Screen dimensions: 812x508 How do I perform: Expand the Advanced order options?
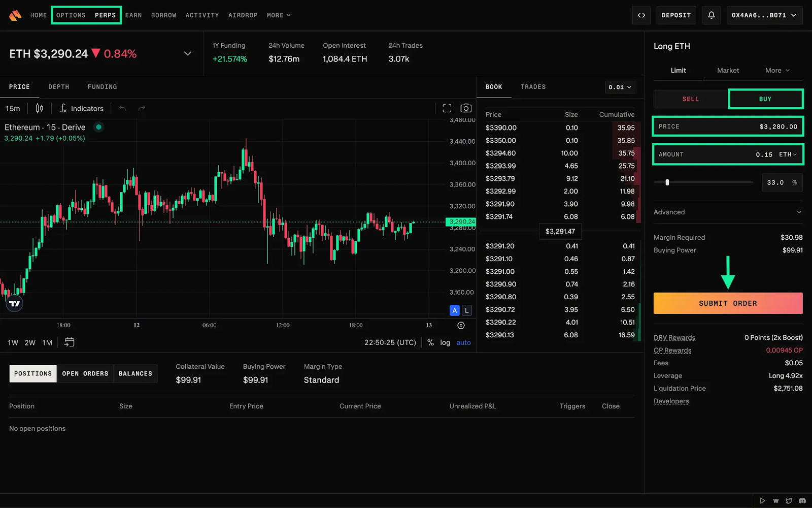click(x=728, y=212)
